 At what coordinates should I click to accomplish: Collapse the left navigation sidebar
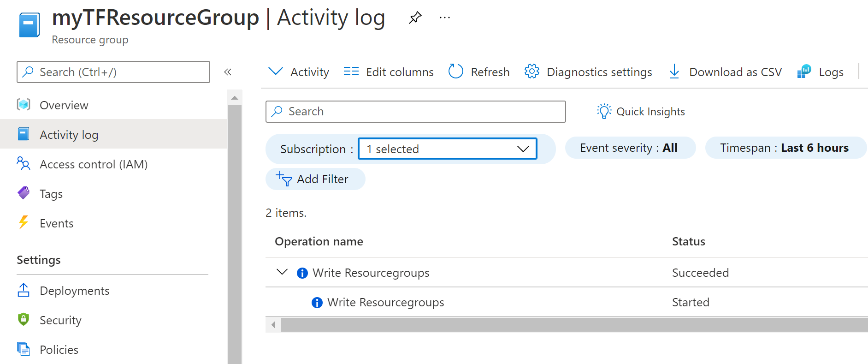[228, 72]
